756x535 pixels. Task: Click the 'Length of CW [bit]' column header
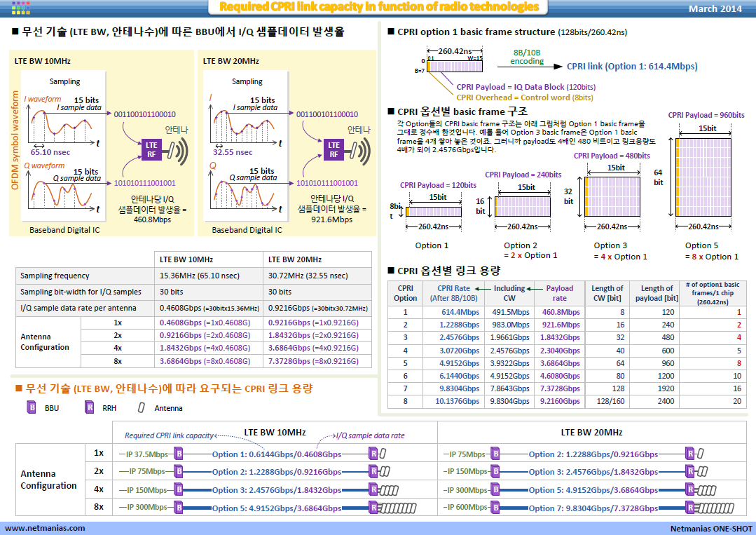tap(607, 293)
